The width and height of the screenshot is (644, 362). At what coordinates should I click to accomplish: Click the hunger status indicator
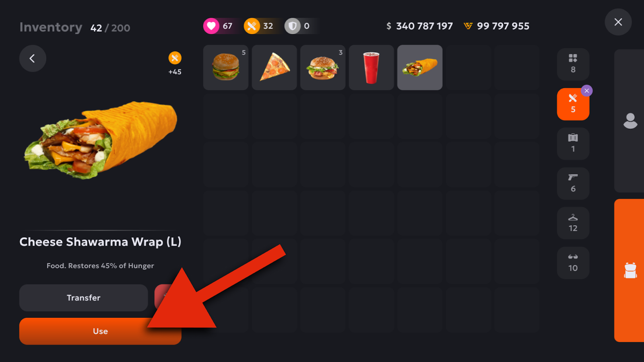(259, 26)
